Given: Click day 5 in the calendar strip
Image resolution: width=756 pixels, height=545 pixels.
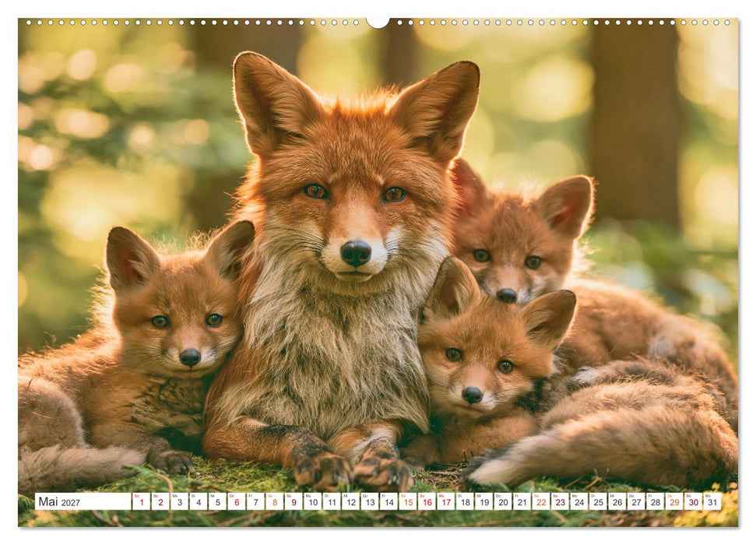Looking at the screenshot, I should click(217, 501).
